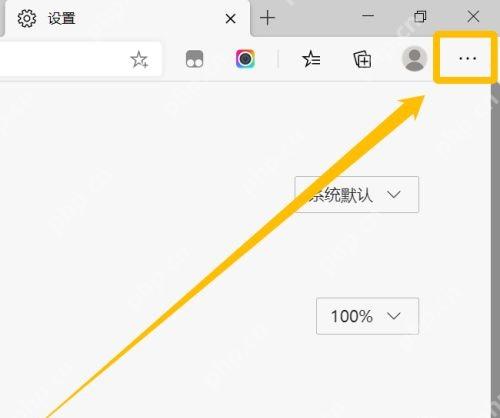Click the chevron arrow beside 系统默认

point(394,194)
